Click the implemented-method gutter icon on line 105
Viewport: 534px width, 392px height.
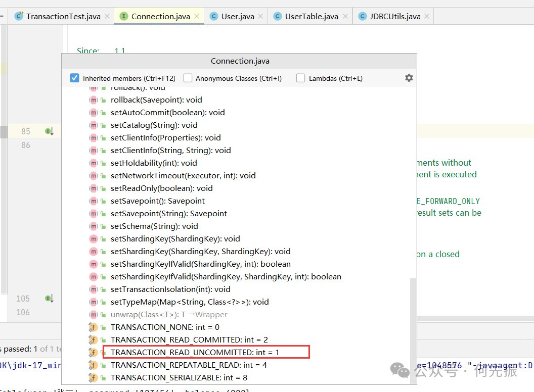point(50,299)
